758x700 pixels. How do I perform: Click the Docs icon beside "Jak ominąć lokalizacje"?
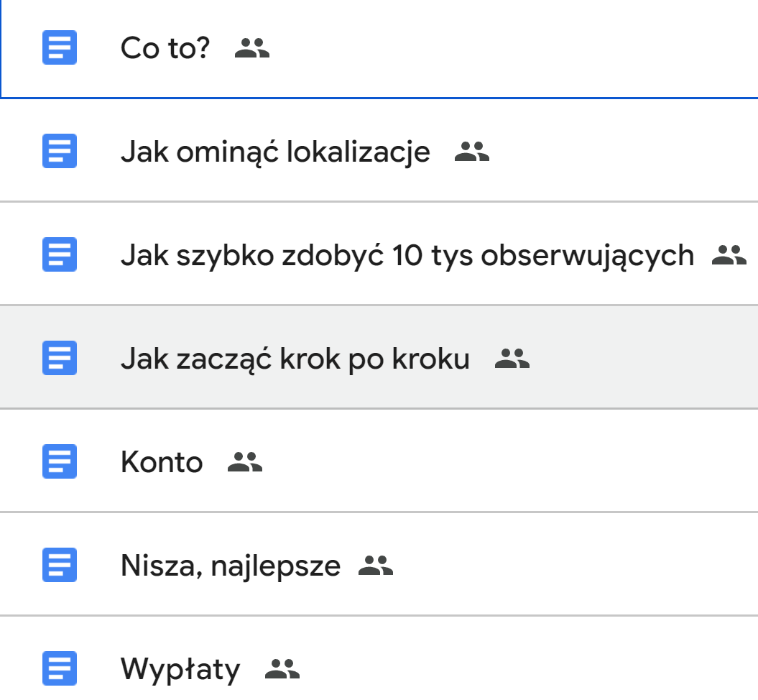tap(60, 152)
